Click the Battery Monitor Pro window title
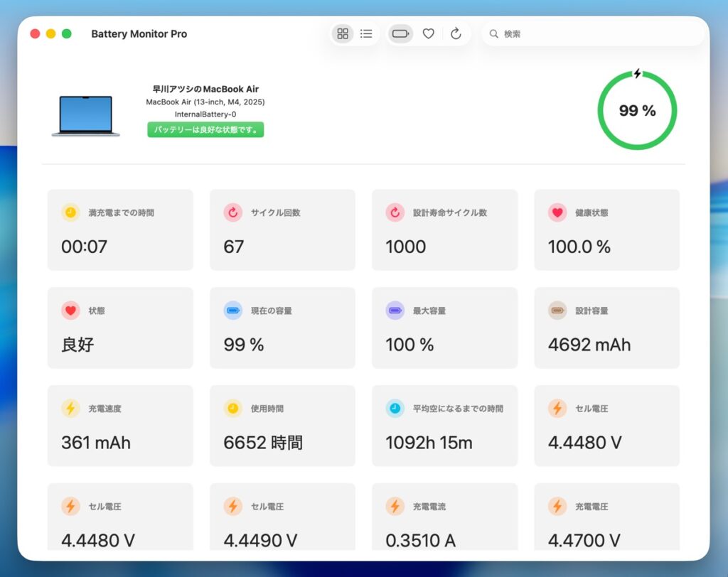Screen dimensions: 728x577 139,33
